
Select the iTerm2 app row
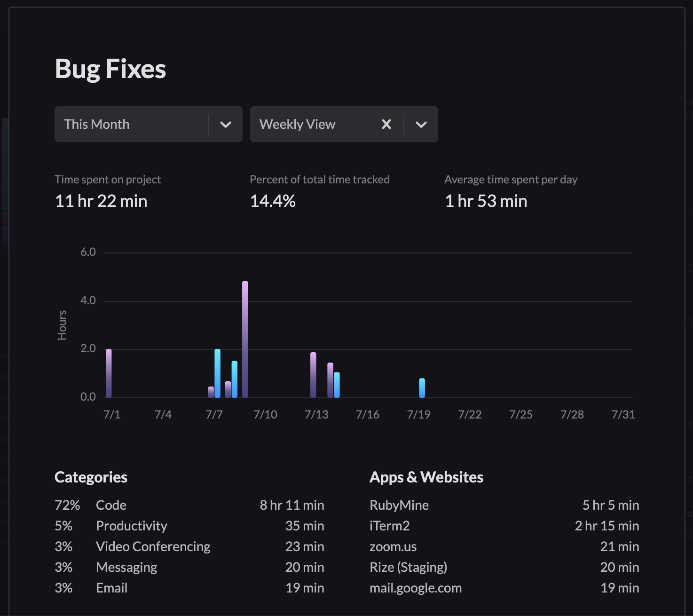389,526
